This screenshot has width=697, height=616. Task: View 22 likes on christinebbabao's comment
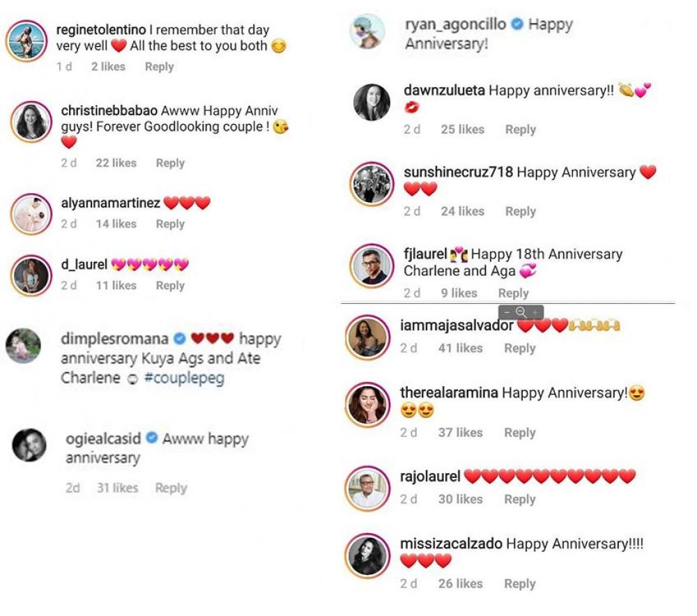116,163
